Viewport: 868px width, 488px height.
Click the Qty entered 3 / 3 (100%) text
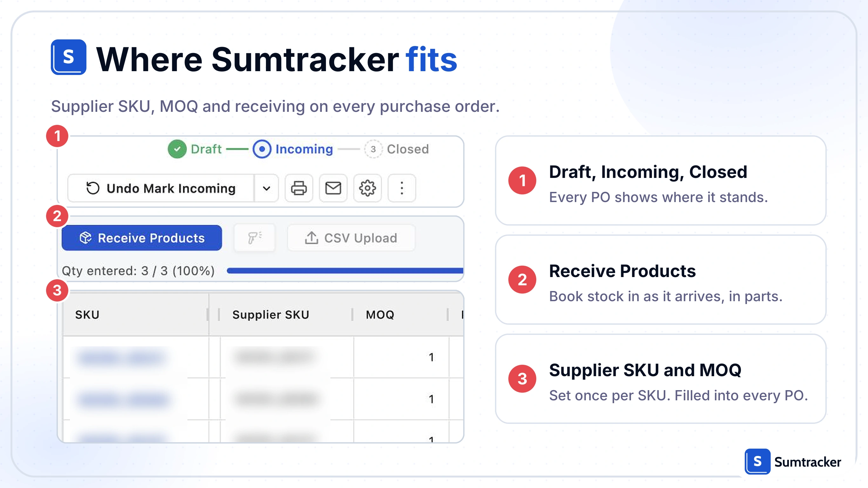(x=138, y=271)
